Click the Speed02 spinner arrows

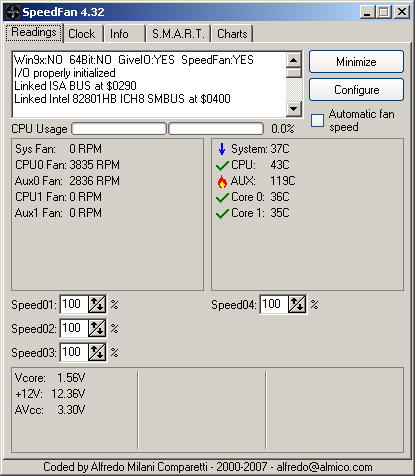97,328
